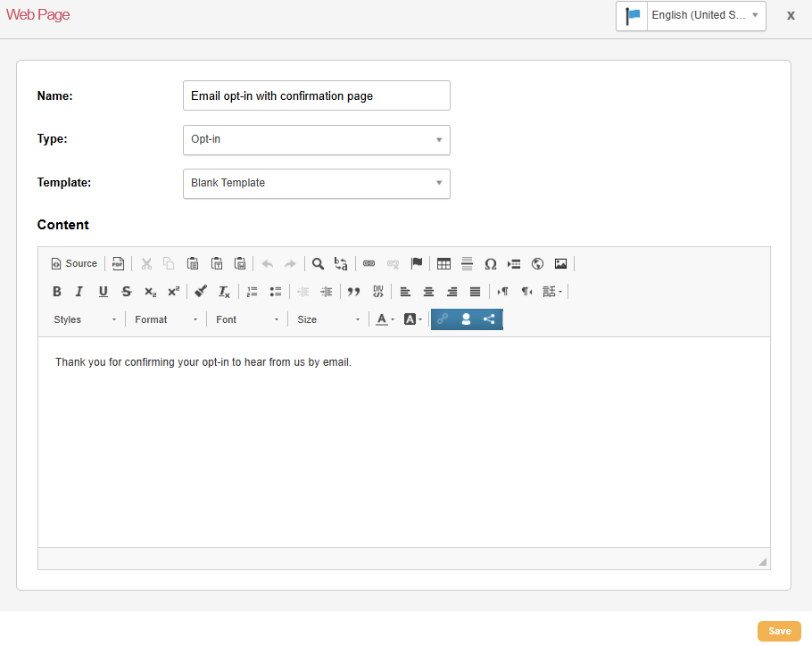Click the person icon in blue toolbar
The width and height of the screenshot is (812, 646).
(466, 319)
